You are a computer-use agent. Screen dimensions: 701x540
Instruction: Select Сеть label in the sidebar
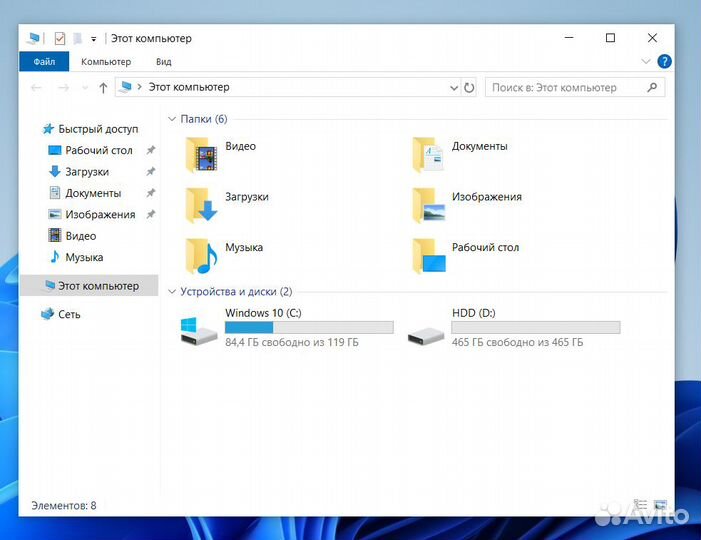pyautogui.click(x=69, y=315)
